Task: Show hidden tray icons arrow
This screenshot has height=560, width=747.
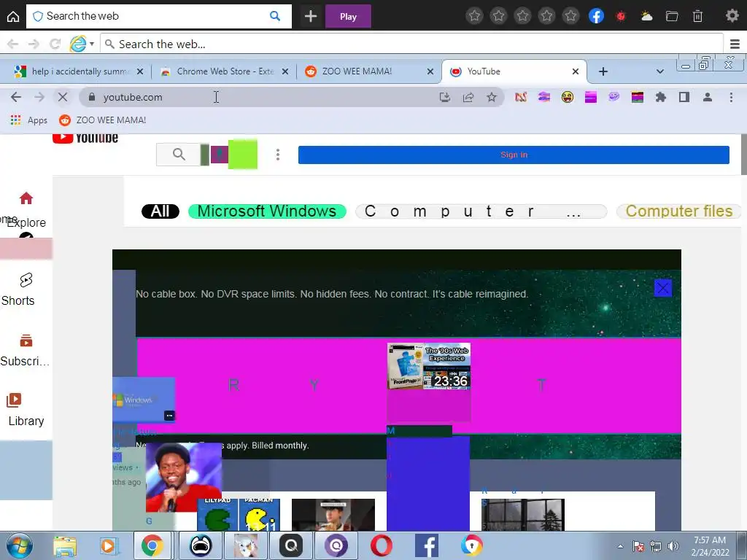Action: (620, 546)
